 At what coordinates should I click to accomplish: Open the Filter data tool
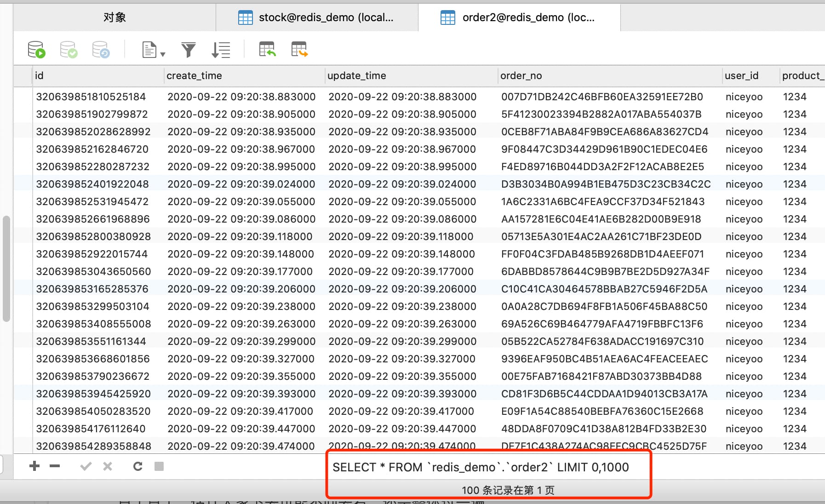click(189, 49)
